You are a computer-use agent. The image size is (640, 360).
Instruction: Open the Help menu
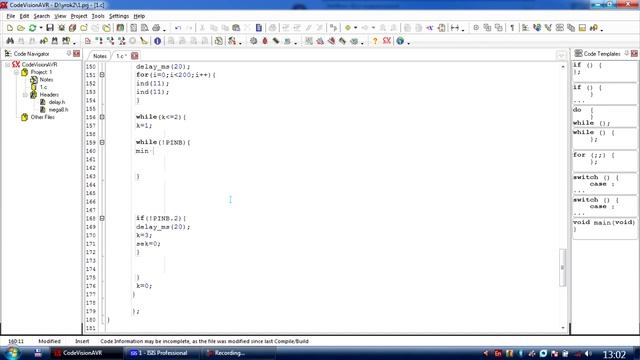coord(139,16)
